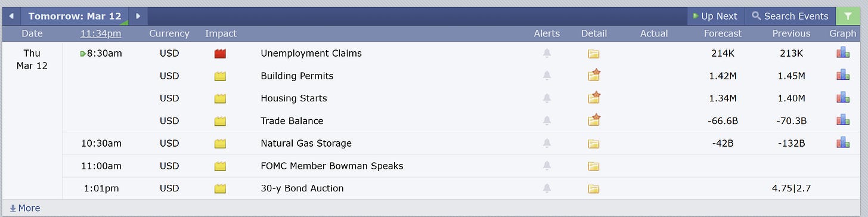Screen dimensions: 868x217
Task: View graph icon for Natural Gas Storage
Action: pos(842,142)
